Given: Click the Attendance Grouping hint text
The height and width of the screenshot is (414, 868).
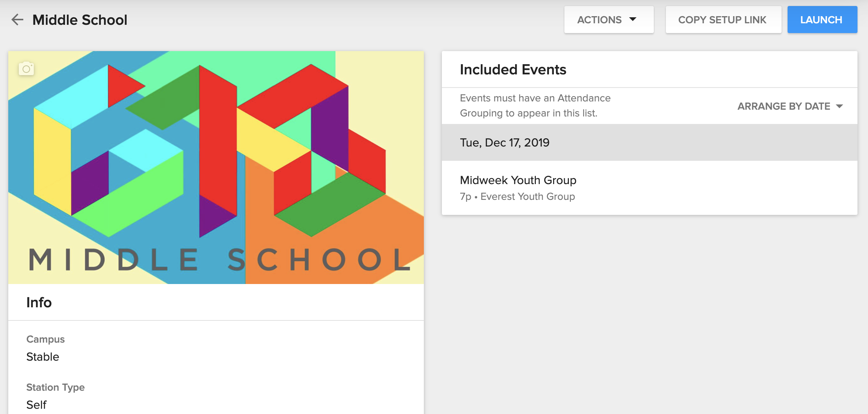Looking at the screenshot, I should pyautogui.click(x=535, y=106).
